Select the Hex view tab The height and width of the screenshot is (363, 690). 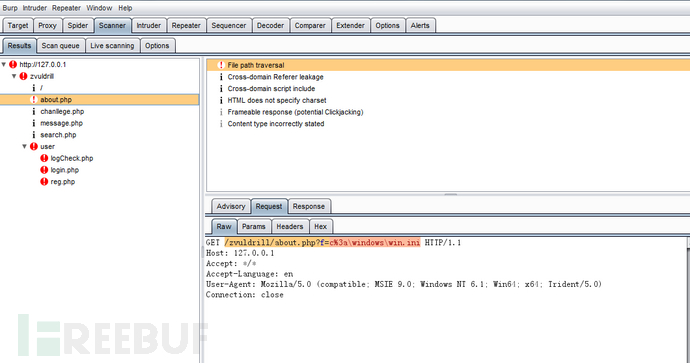coord(320,227)
